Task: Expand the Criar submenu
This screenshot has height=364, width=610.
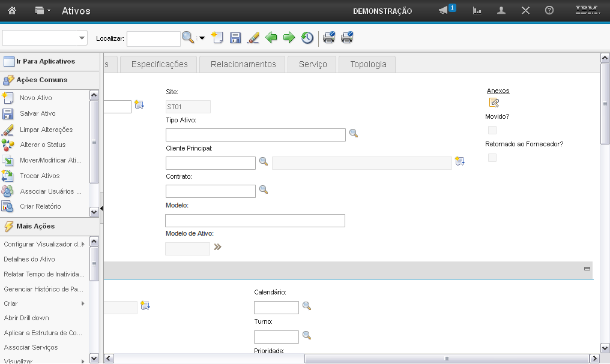Action: point(83,303)
